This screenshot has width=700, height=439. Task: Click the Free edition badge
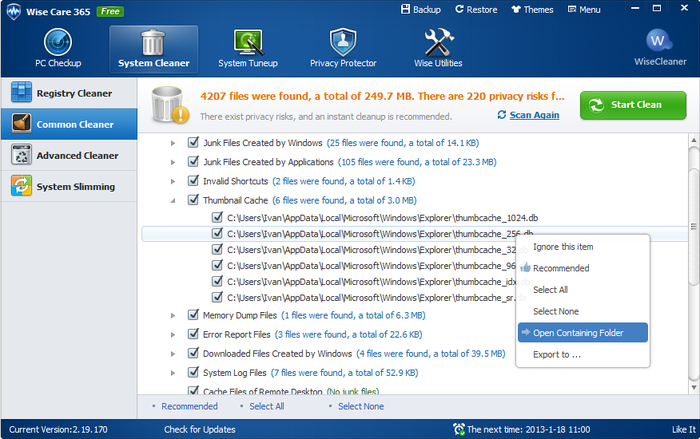[110, 11]
